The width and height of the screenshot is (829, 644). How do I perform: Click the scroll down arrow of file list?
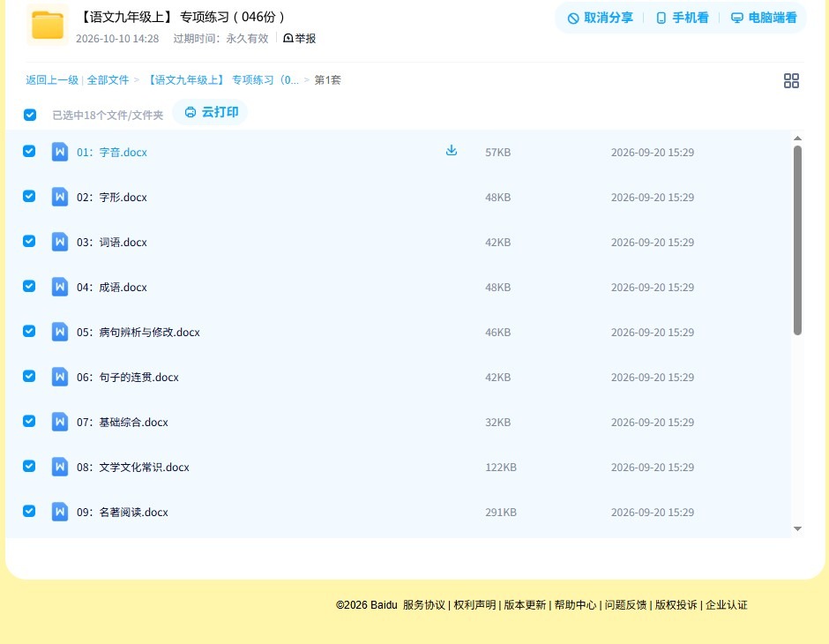coord(797,528)
